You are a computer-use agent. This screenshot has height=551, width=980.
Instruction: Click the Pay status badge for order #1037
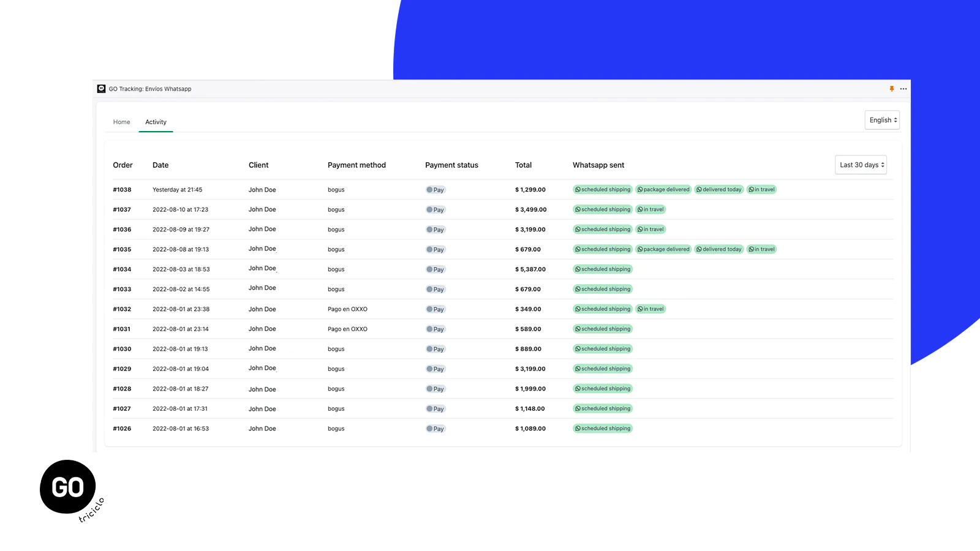tap(435, 209)
